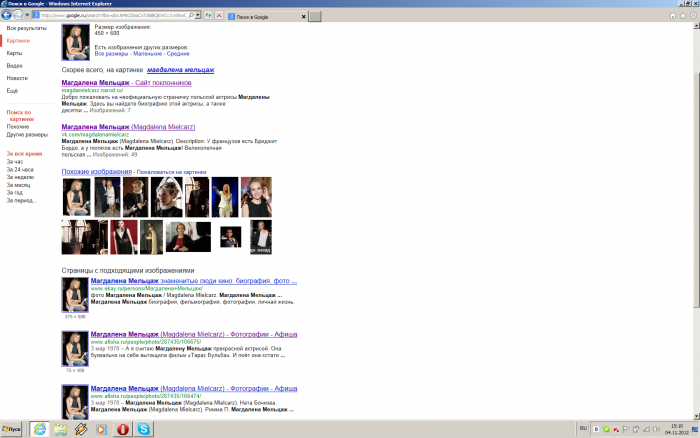Select 'Видео' in the sidebar

click(x=14, y=66)
